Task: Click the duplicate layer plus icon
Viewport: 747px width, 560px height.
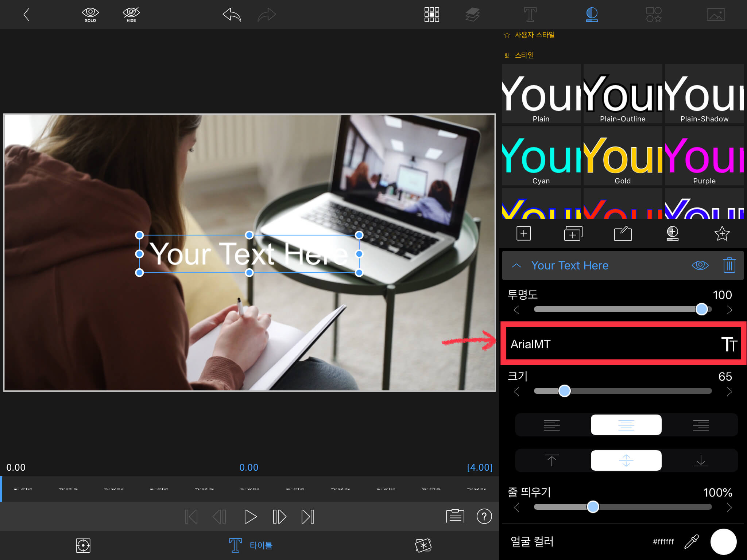Action: tap(573, 234)
